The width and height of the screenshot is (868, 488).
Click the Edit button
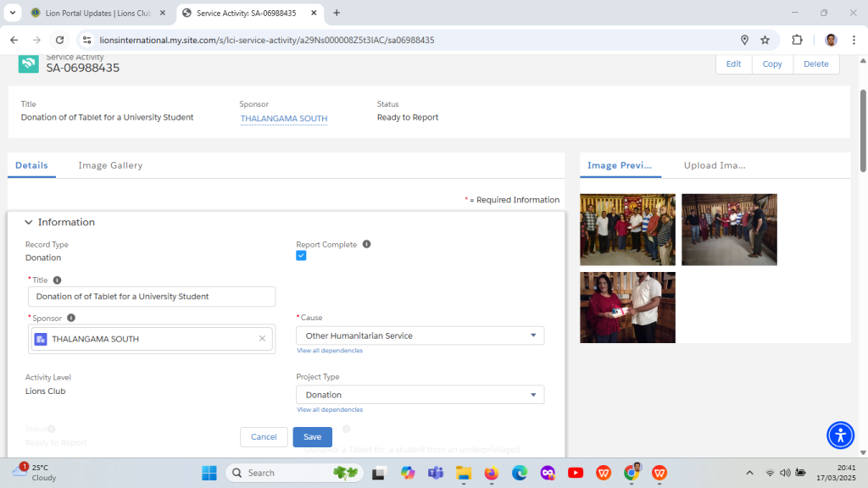pyautogui.click(x=733, y=64)
